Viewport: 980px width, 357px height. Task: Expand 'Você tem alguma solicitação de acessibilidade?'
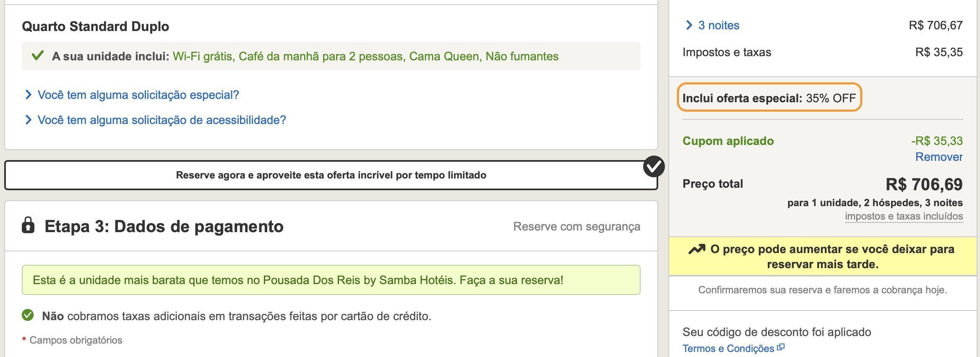155,120
